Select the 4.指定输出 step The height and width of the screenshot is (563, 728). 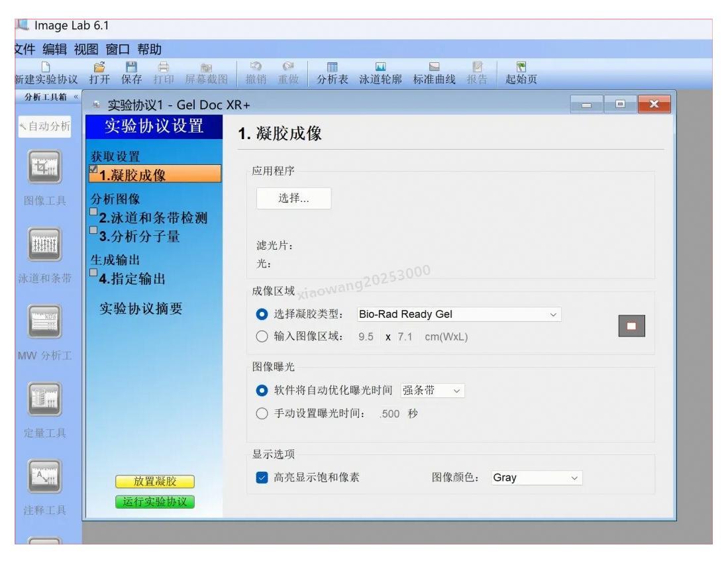coord(132,278)
